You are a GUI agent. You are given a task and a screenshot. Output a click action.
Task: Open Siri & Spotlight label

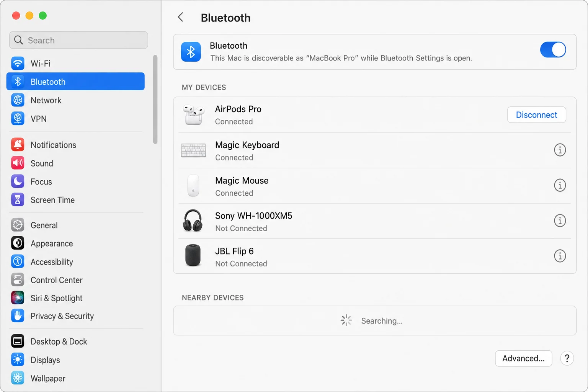[x=56, y=298]
